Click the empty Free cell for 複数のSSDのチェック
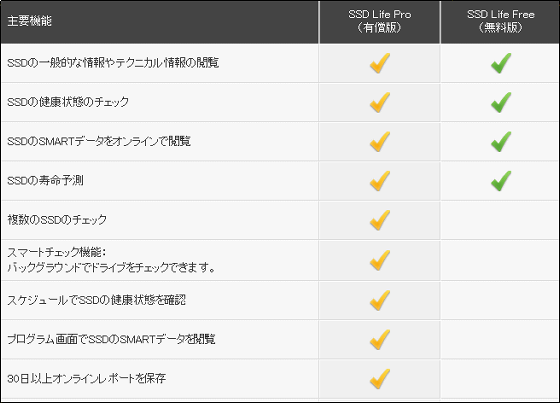This screenshot has width=560, height=403. pyautogui.click(x=500, y=220)
